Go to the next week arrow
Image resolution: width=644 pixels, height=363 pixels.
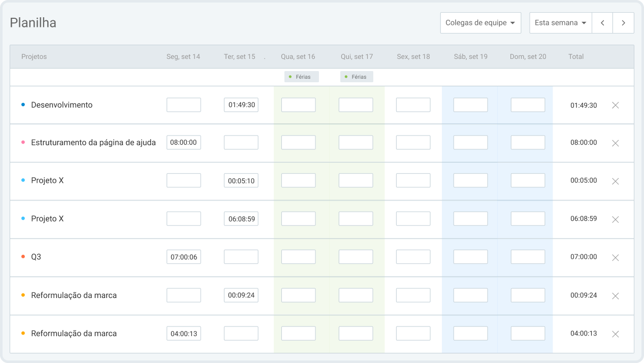(x=623, y=23)
